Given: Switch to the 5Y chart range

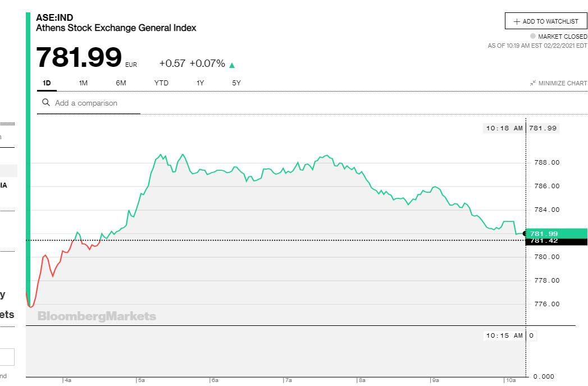Looking at the screenshot, I should (x=236, y=83).
